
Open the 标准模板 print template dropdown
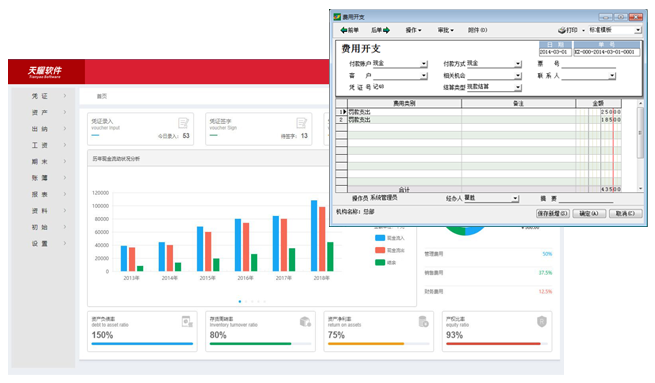pos(637,30)
